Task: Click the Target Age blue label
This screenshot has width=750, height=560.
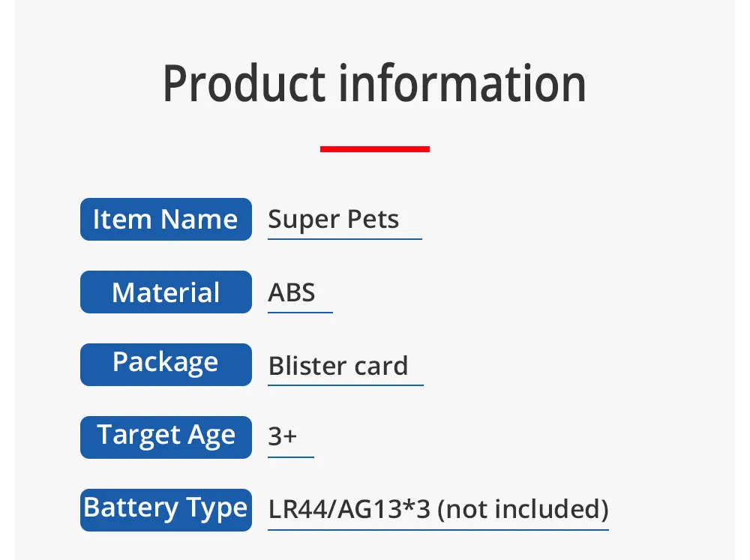Action: [166, 437]
